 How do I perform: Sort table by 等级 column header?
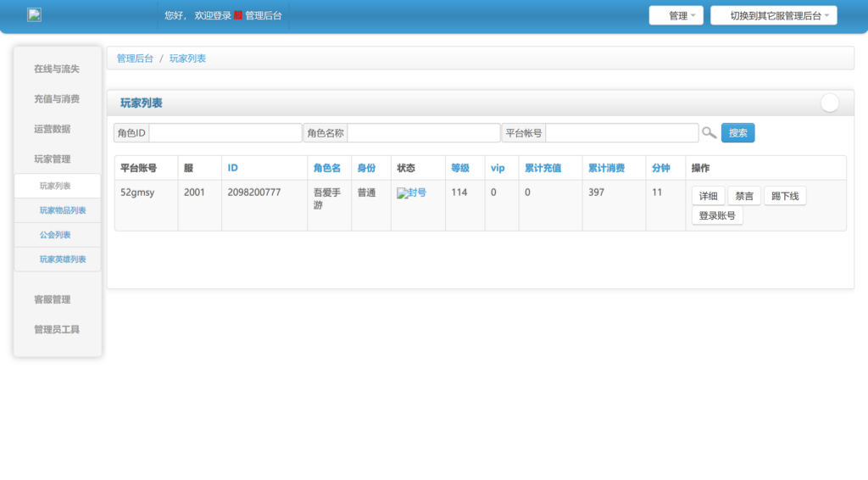click(x=459, y=168)
